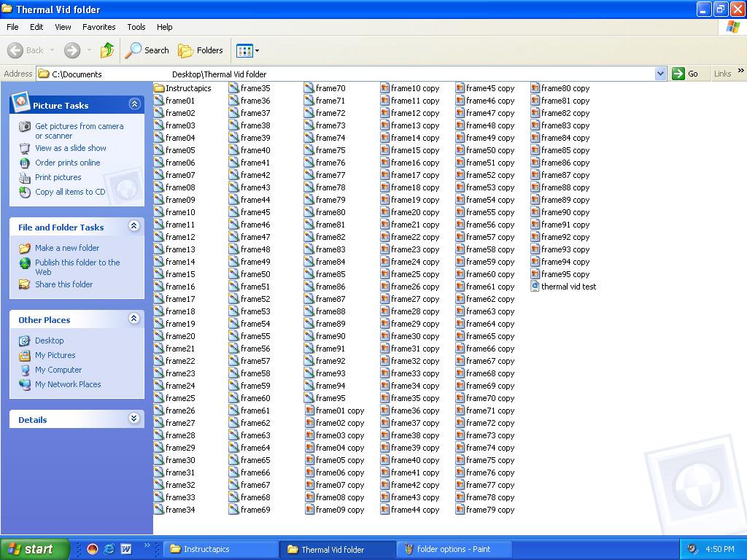Select the frame70 file icon
The height and width of the screenshot is (560, 747).
(309, 88)
